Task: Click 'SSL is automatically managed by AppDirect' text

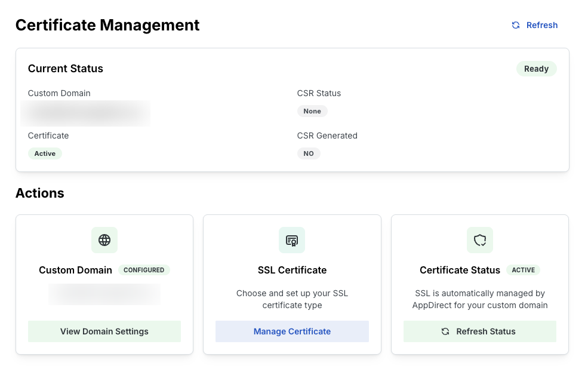Action: [480, 299]
